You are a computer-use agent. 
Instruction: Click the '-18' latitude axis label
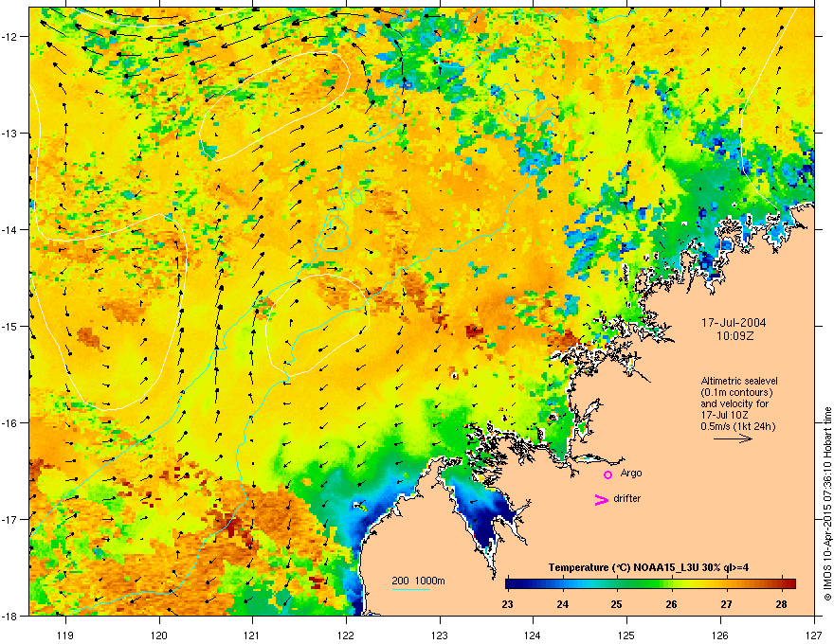coord(10,616)
